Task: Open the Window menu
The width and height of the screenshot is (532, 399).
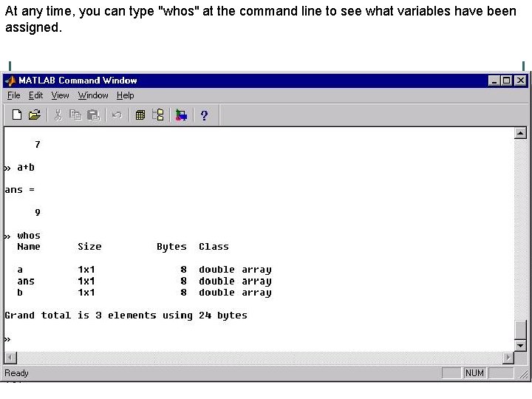Action: (x=93, y=95)
